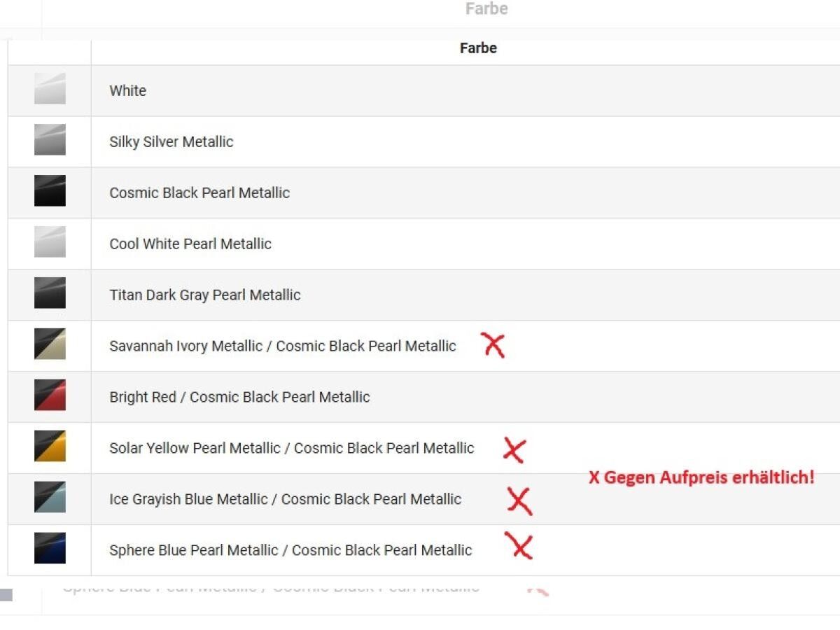This screenshot has width=840, height=630.
Task: Click the red X beside Ice Grayish Blue
Action: (519, 500)
